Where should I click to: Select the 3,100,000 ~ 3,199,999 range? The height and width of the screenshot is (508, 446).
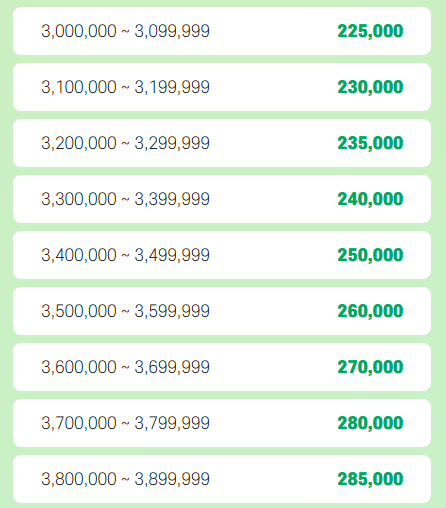point(125,87)
